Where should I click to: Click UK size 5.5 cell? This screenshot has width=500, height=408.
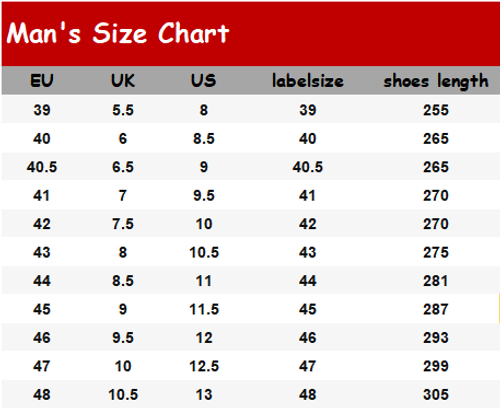click(x=123, y=110)
